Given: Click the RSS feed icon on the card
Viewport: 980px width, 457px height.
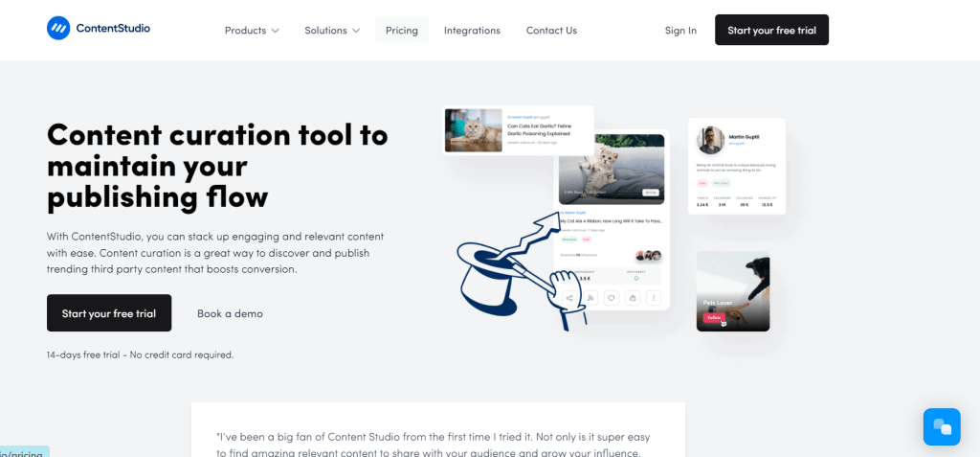Looking at the screenshot, I should pyautogui.click(x=590, y=298).
